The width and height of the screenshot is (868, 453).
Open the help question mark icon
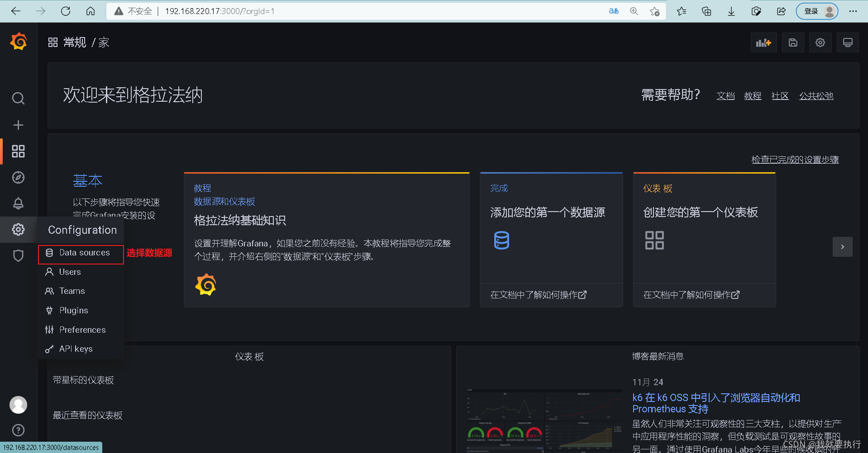pyautogui.click(x=18, y=430)
